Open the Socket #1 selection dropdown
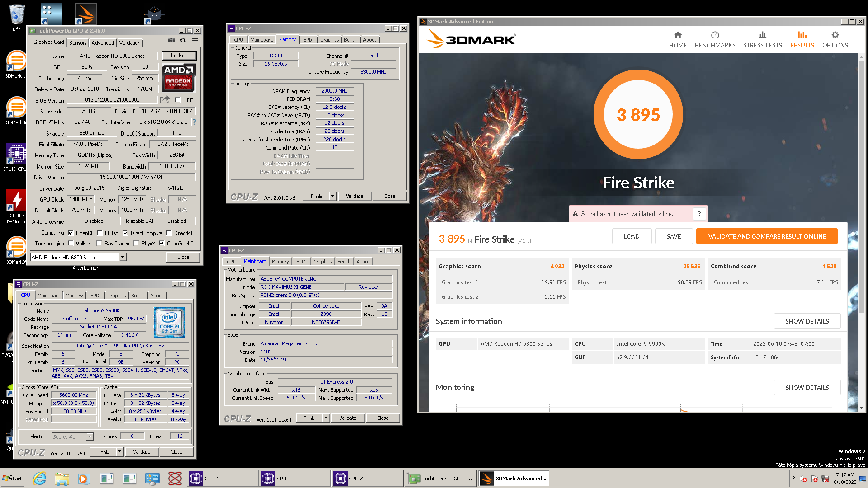 point(90,436)
